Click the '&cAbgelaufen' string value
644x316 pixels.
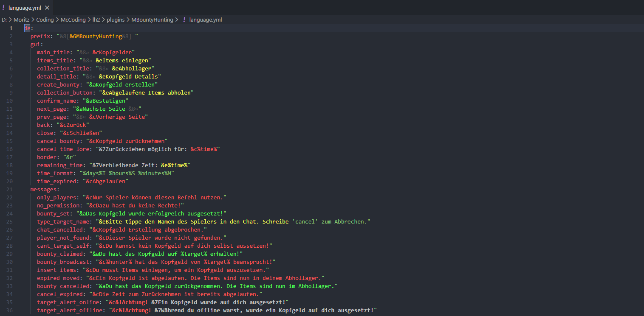click(106, 181)
